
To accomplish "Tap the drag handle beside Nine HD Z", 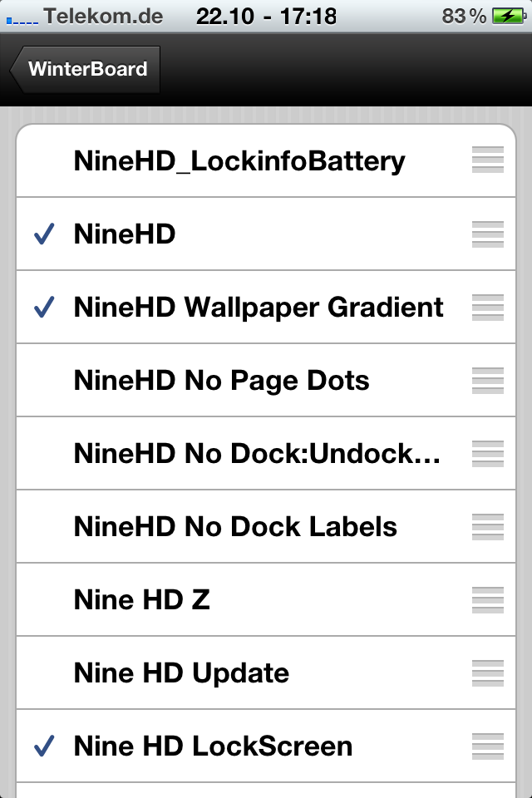I will [x=488, y=600].
